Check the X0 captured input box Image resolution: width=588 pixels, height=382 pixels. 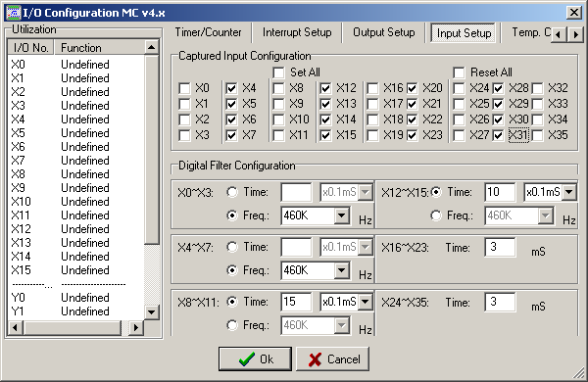(x=184, y=88)
